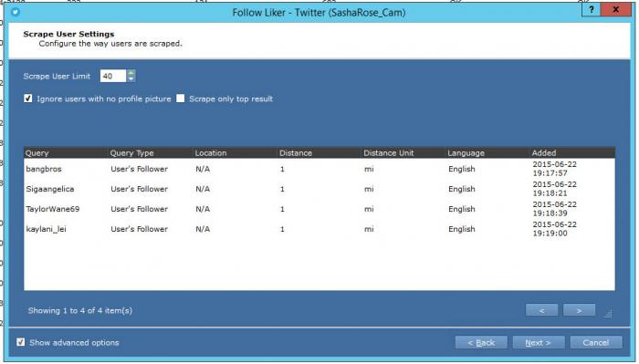Go to next page with > button
Viewport: 639px width, 364px height.
pos(579,310)
